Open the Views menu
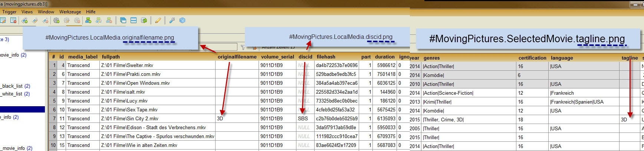 pyautogui.click(x=27, y=12)
